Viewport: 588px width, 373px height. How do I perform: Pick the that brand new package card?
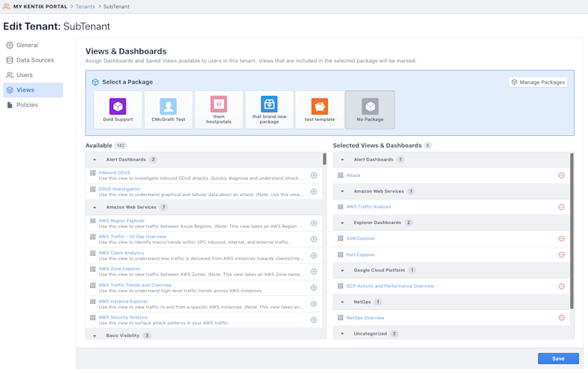click(269, 109)
